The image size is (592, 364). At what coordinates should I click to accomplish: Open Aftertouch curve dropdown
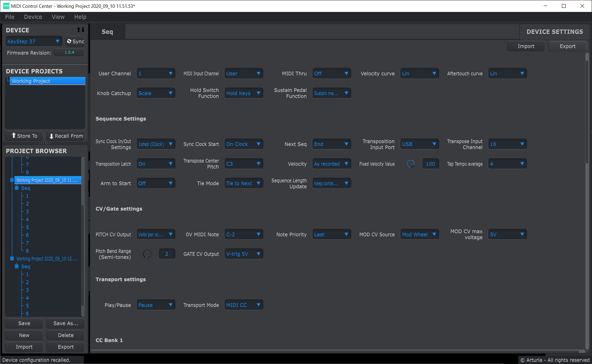507,73
